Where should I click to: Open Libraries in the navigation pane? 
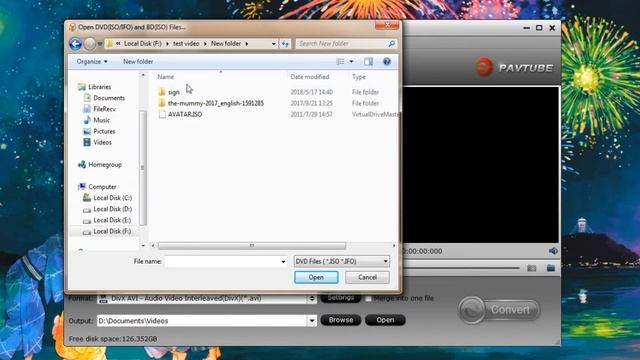tap(100, 87)
